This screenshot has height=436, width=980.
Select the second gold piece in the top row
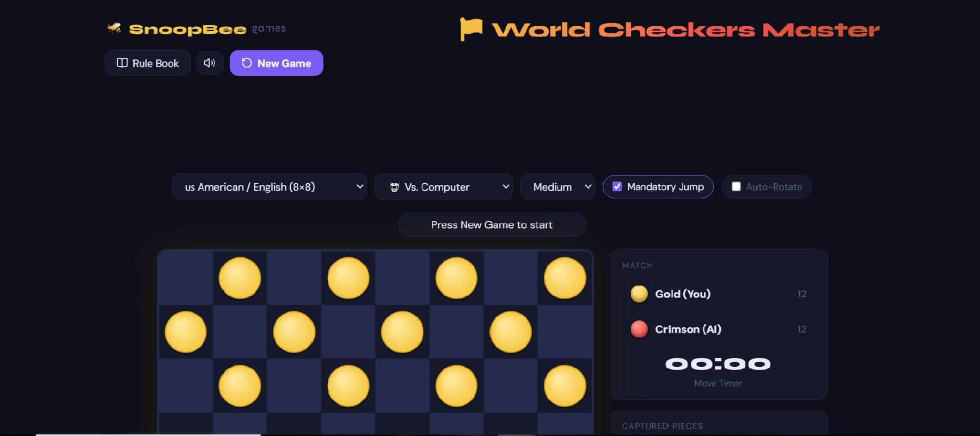(348, 278)
